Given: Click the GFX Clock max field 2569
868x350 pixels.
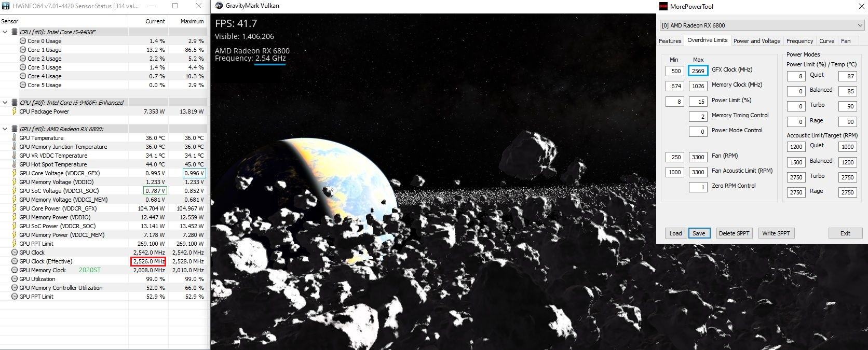Looking at the screenshot, I should pyautogui.click(x=698, y=71).
